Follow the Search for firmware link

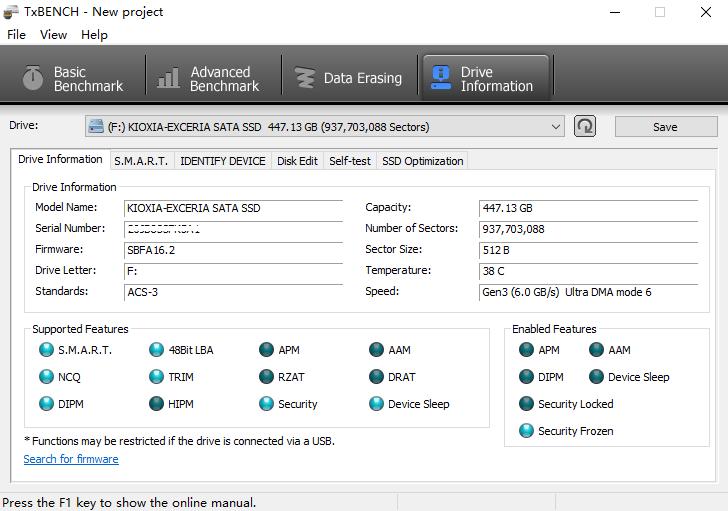[x=71, y=459]
